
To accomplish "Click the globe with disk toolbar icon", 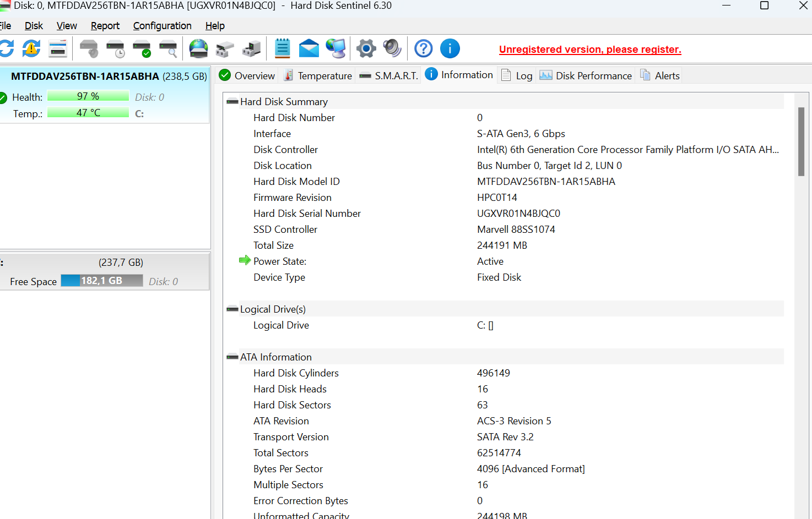I will point(198,49).
